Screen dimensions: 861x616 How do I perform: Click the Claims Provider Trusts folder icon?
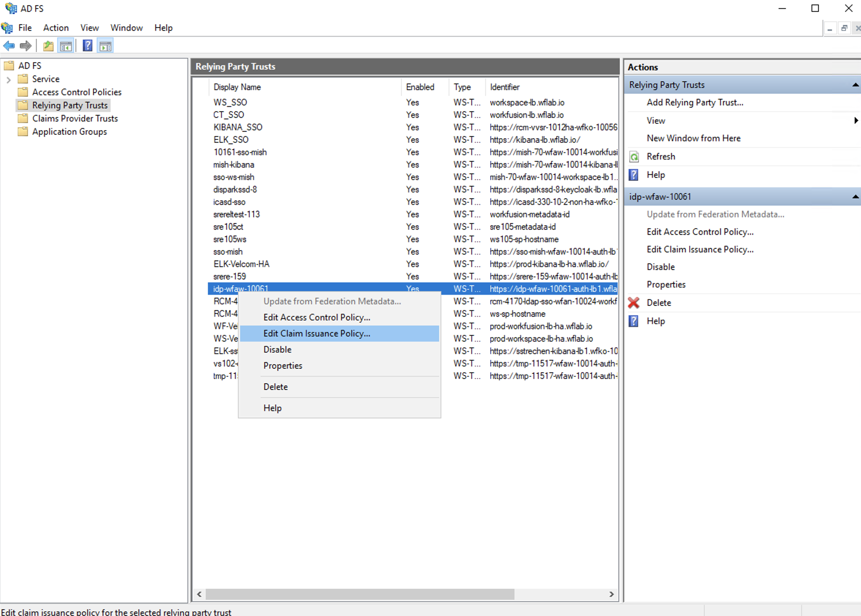tap(23, 119)
